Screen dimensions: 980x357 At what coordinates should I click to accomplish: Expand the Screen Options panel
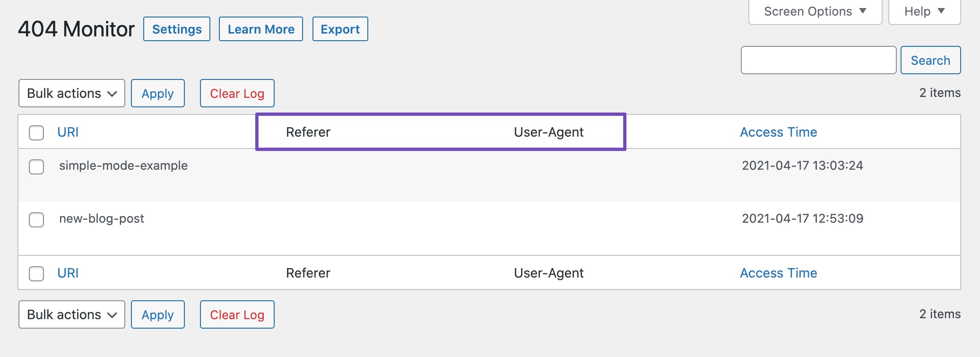(815, 11)
